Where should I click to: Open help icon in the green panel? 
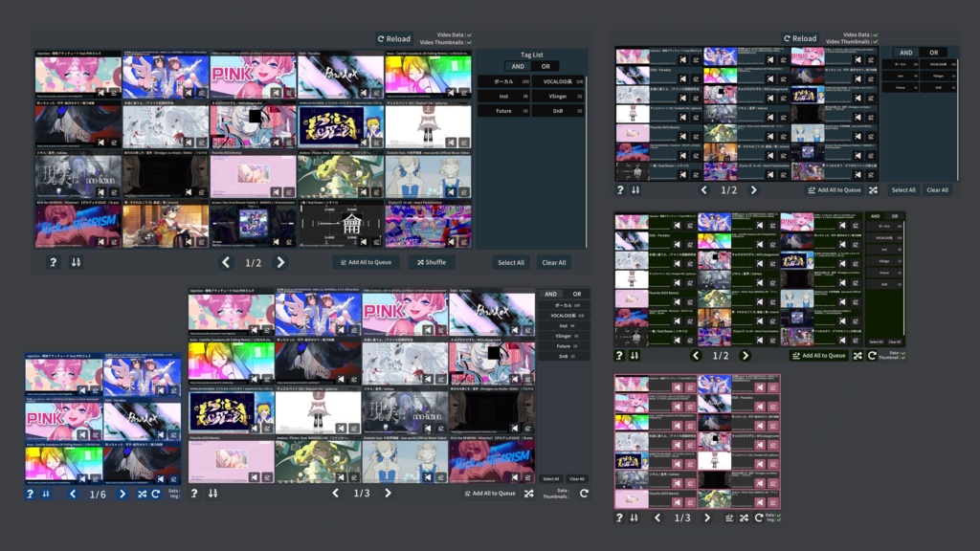coord(619,356)
